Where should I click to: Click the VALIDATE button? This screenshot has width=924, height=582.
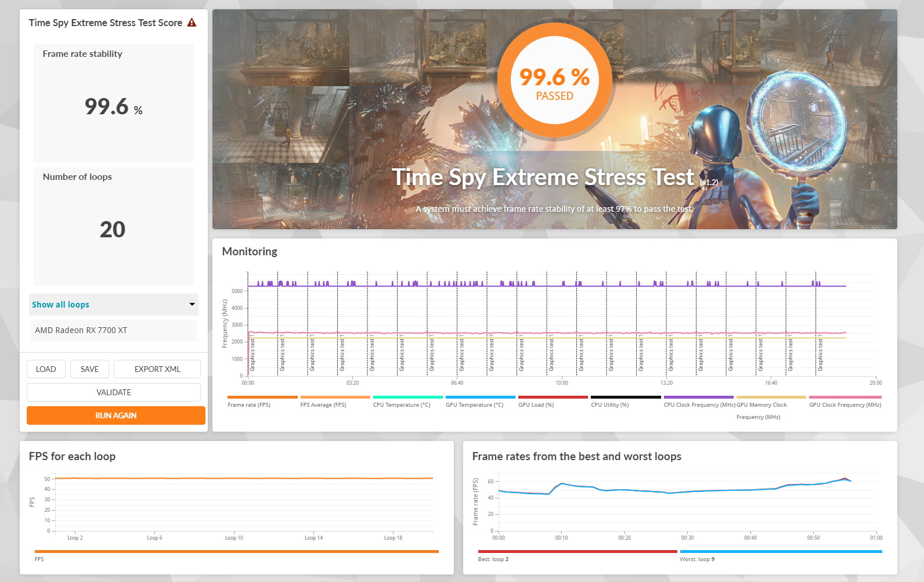(114, 392)
